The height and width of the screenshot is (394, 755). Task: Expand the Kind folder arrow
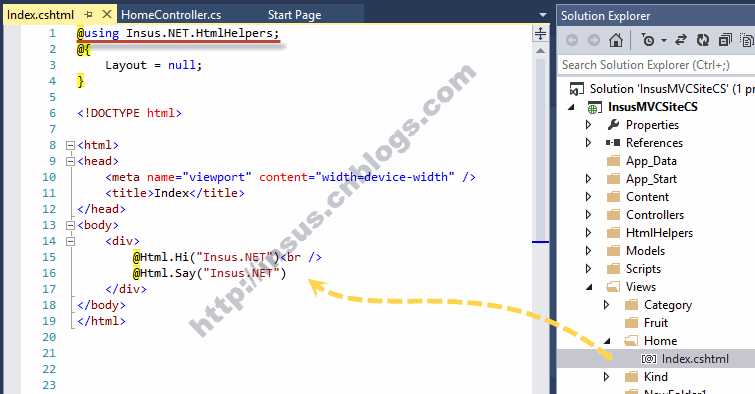click(x=607, y=377)
